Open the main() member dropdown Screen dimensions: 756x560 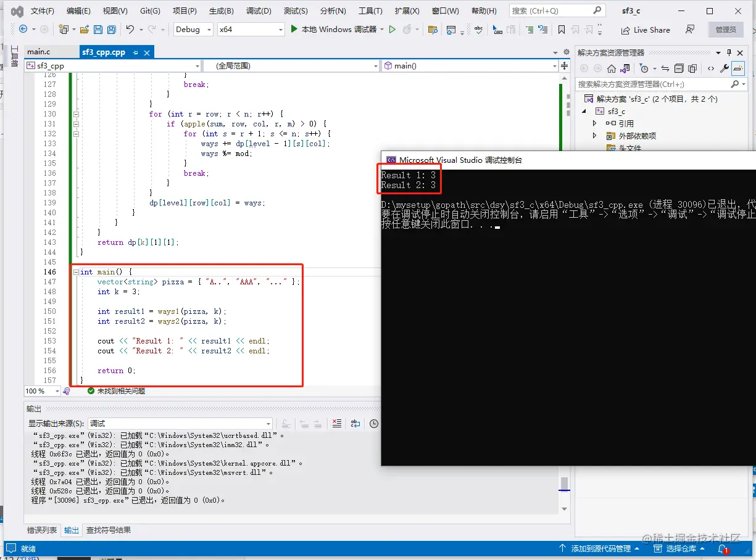click(470, 66)
